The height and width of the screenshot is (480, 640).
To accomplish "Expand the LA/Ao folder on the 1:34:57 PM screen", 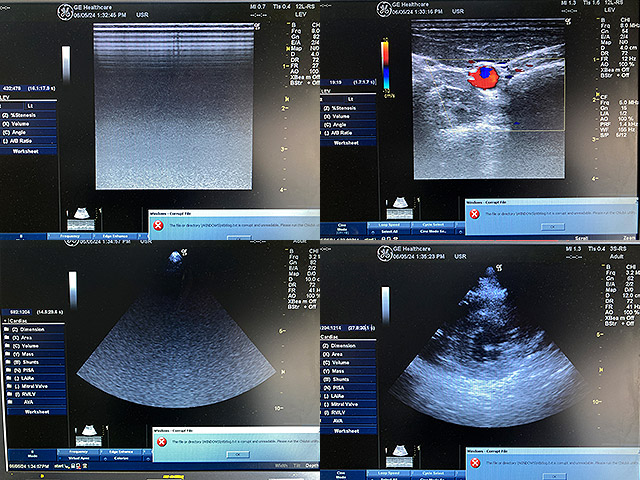I will (x=35, y=378).
